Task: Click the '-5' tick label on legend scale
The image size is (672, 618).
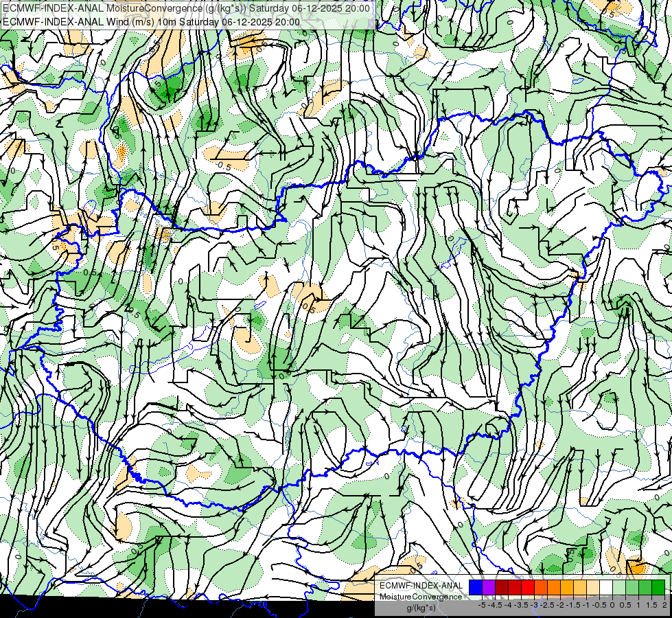Action: pyautogui.click(x=482, y=605)
